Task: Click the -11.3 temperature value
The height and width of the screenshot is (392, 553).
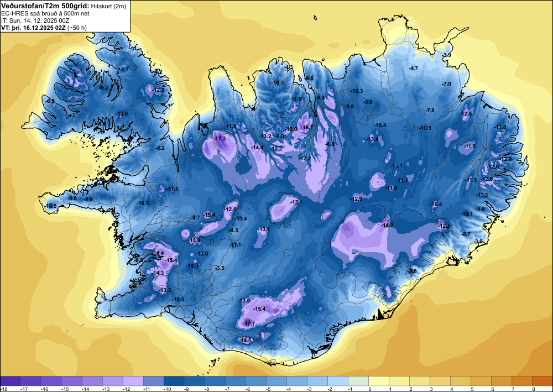Action: [482, 195]
